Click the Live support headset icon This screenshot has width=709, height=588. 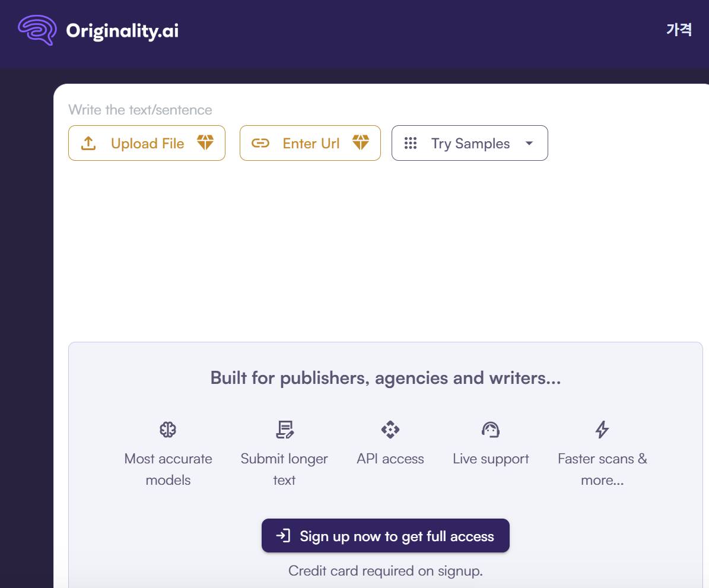tap(491, 430)
